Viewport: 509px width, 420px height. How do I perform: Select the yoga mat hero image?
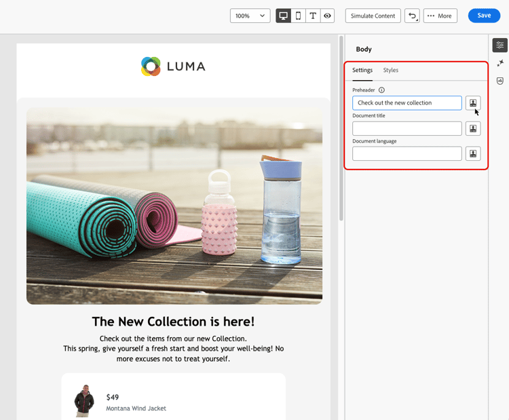point(174,206)
